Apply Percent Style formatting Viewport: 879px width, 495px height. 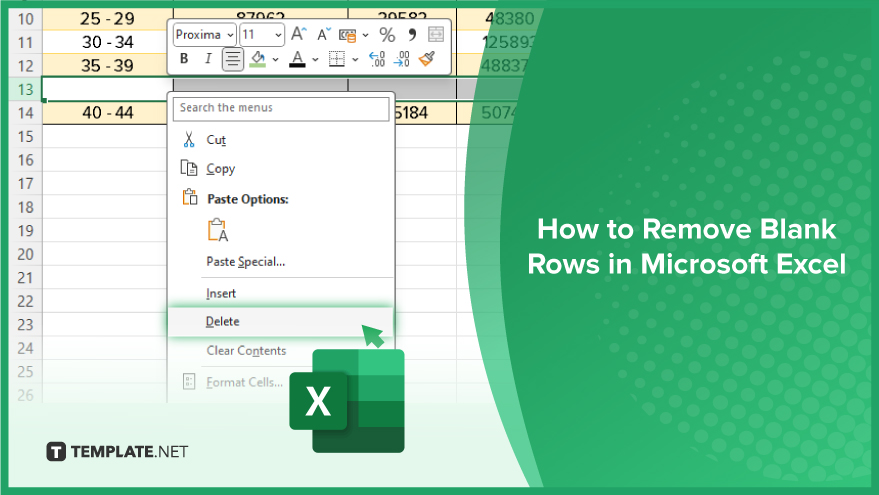pos(387,35)
